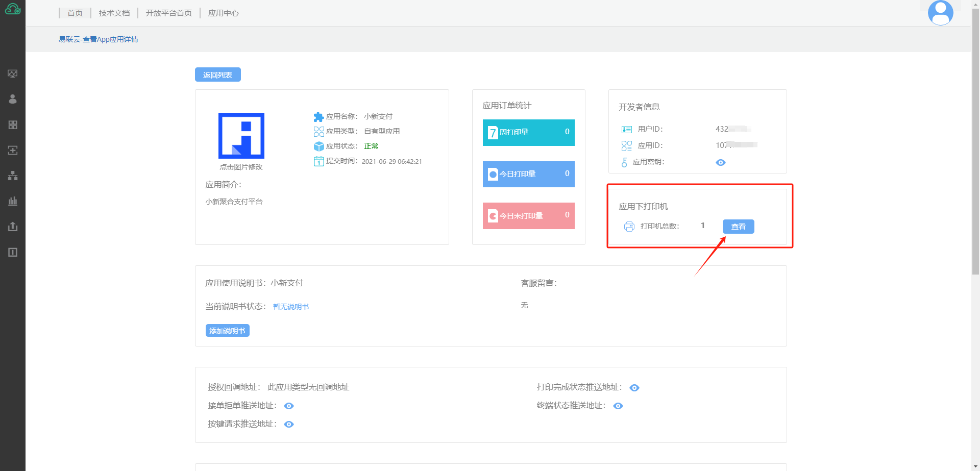The image size is (980, 471).
Task: Reveal the terminal status push address
Action: tap(618, 406)
